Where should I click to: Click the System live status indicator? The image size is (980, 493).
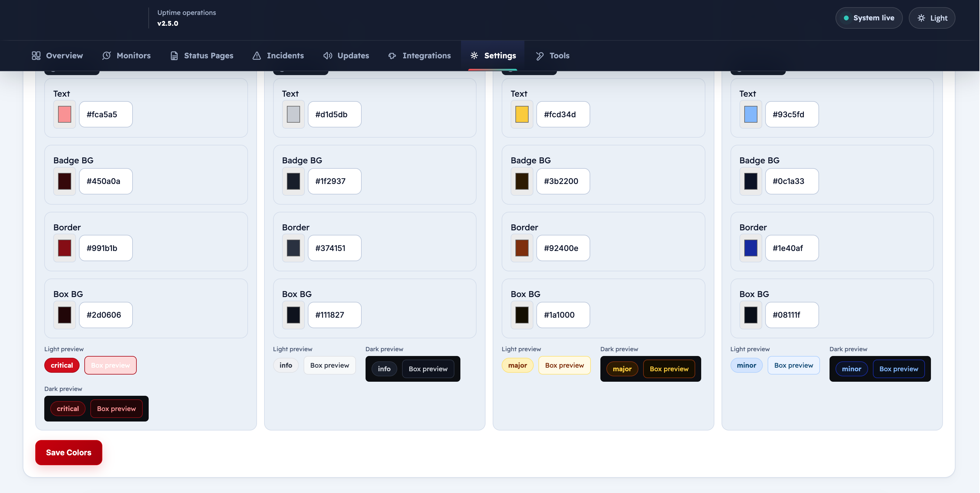(x=868, y=18)
